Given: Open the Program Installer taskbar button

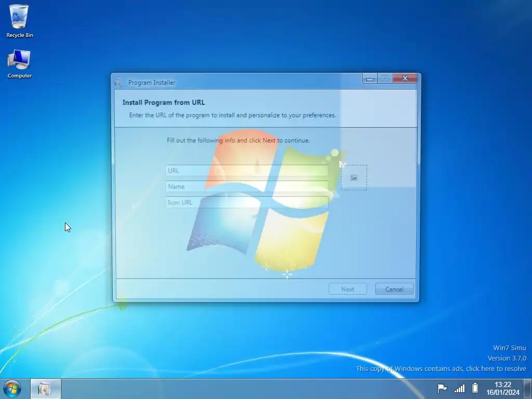Looking at the screenshot, I should tap(46, 389).
